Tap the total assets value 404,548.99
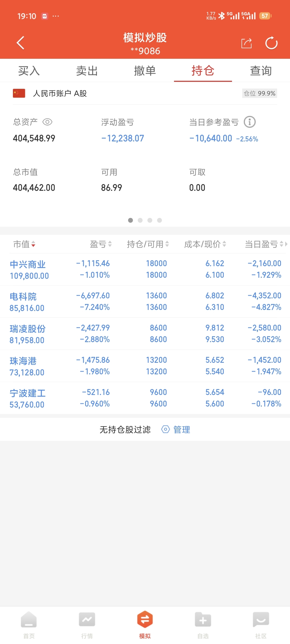Image resolution: width=290 pixels, height=644 pixels. [34, 138]
